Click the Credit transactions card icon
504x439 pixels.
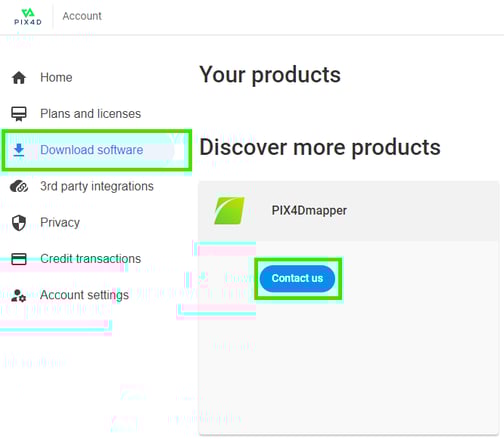click(19, 259)
